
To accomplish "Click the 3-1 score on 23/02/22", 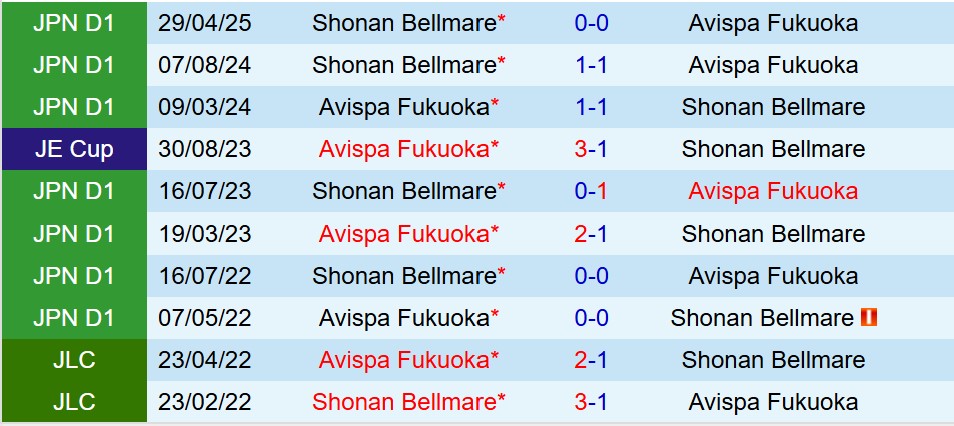I will [594, 402].
